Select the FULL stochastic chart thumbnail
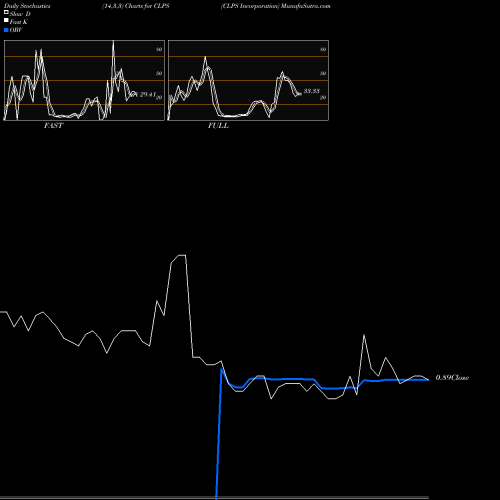The image size is (500, 500). (x=248, y=80)
